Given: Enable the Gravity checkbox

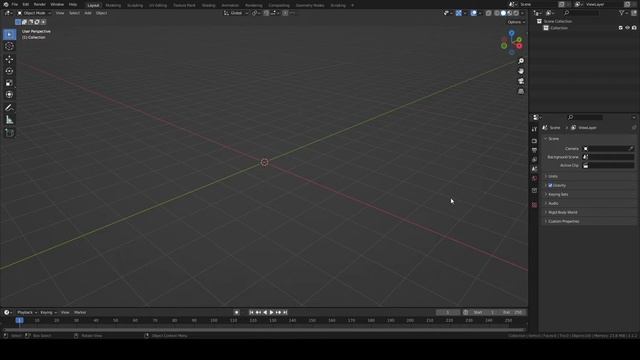Looking at the screenshot, I should 550,185.
